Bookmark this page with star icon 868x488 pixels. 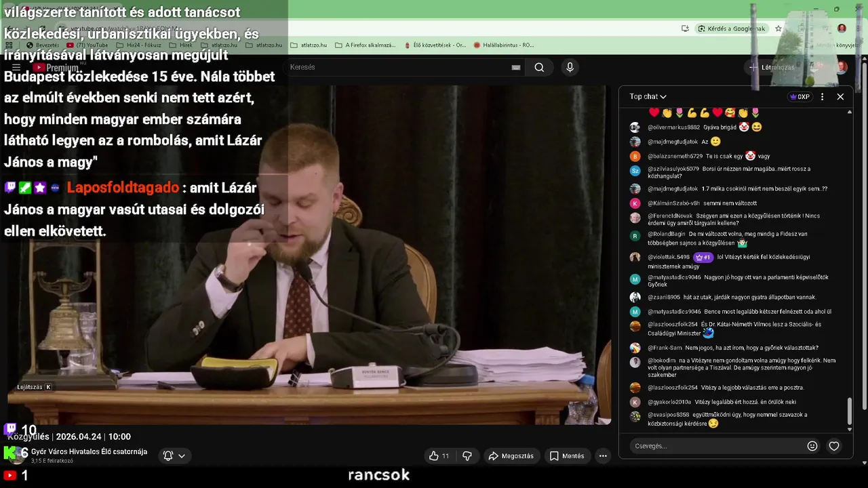coord(778,28)
